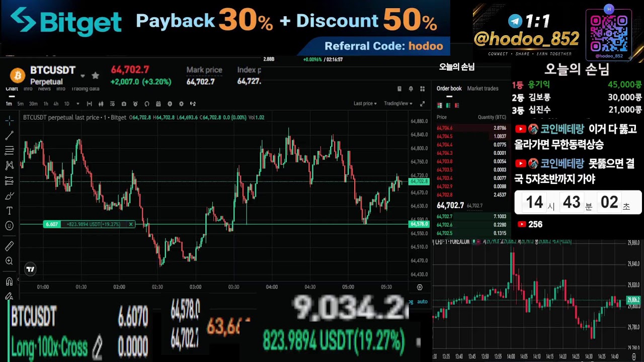Click the Bitcoin coin logo
644x362 pixels.
point(18,75)
